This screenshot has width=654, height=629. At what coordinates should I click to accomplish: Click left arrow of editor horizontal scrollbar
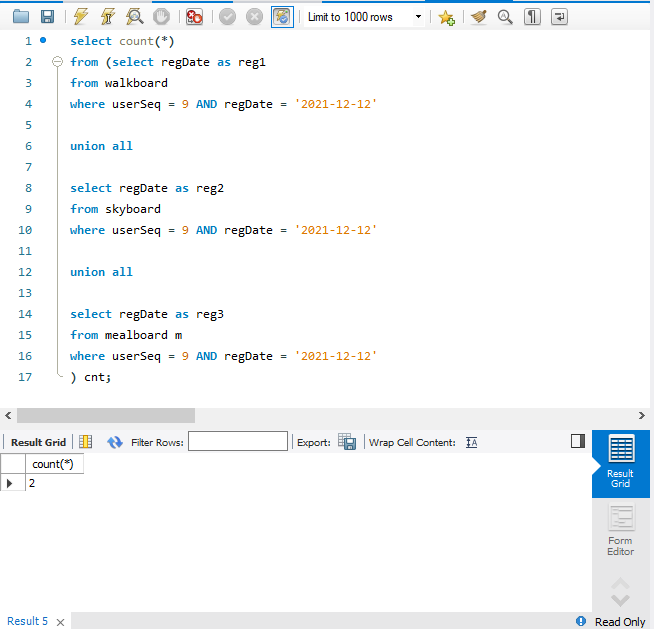coord(8,415)
